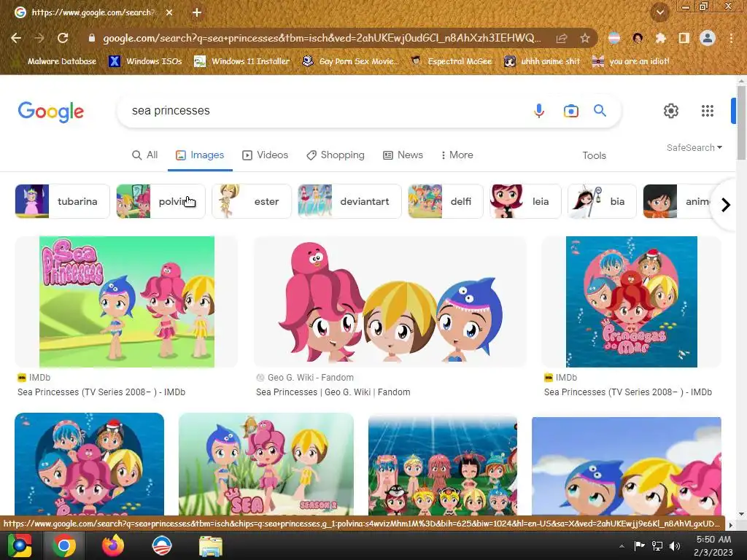Show hidden tray icons arrow
Screen dimensions: 747x560
pyautogui.click(x=622, y=546)
